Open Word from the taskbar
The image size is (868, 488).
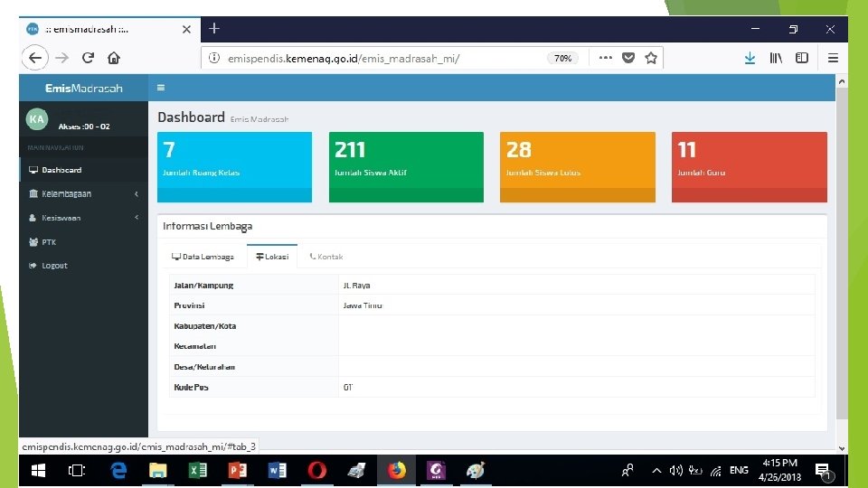pos(278,471)
